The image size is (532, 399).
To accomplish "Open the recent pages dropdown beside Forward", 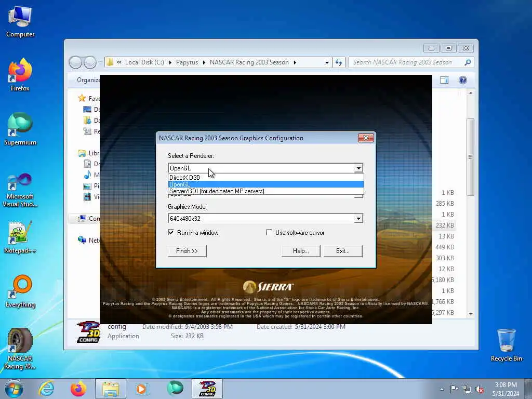I will 99,62.
